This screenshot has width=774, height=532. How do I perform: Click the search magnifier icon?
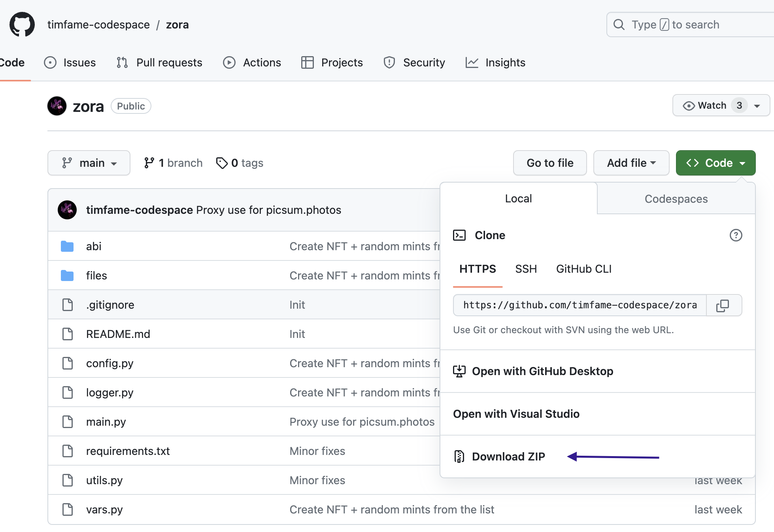click(x=619, y=25)
